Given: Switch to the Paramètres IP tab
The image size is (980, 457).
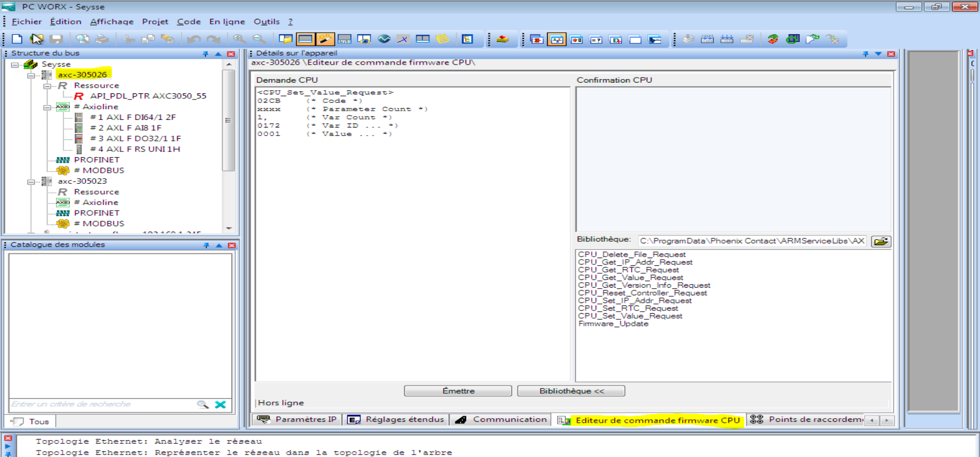Looking at the screenshot, I should point(298,419).
